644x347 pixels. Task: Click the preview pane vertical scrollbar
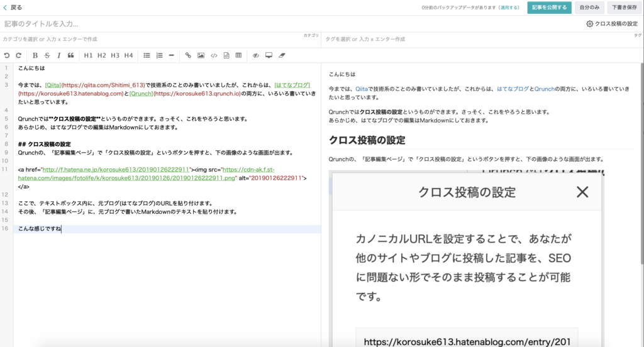pyautogui.click(x=642, y=164)
